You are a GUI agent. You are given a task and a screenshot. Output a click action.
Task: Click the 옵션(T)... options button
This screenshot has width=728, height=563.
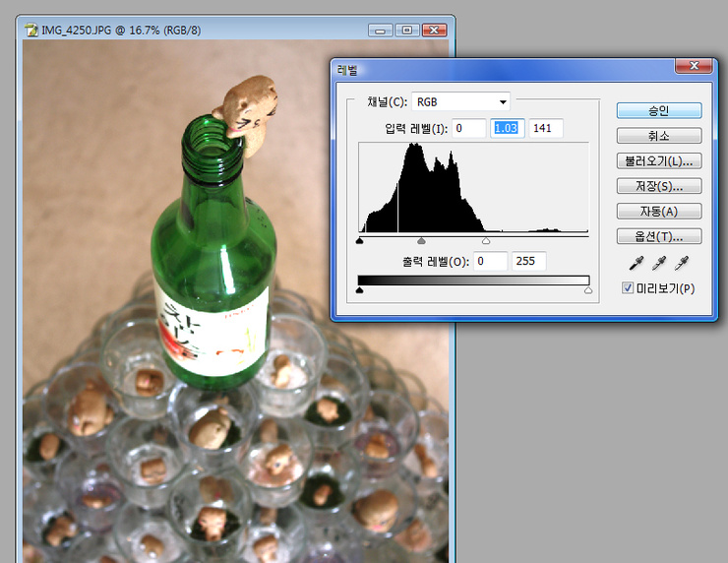click(x=659, y=236)
